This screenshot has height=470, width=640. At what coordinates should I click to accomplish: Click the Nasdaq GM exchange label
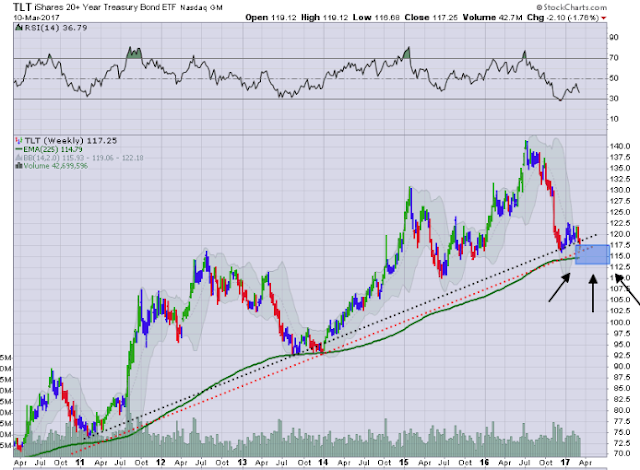[201, 8]
